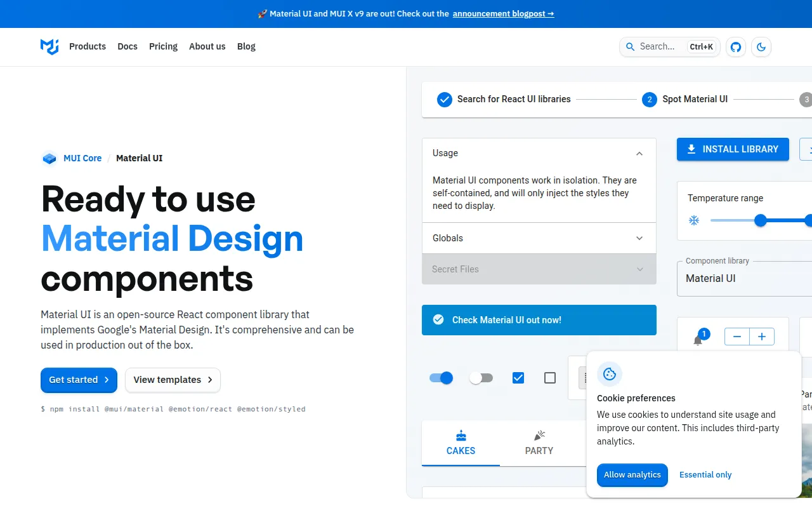
Task: Click the download icon on Install Library
Action: (x=691, y=149)
